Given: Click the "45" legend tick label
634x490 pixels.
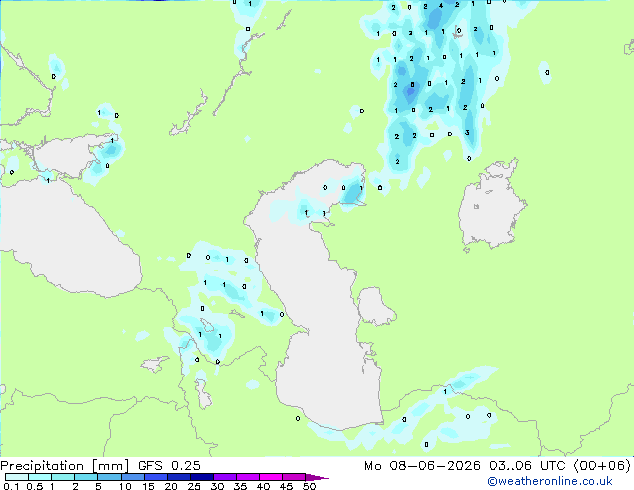Looking at the screenshot, I should (286, 486).
